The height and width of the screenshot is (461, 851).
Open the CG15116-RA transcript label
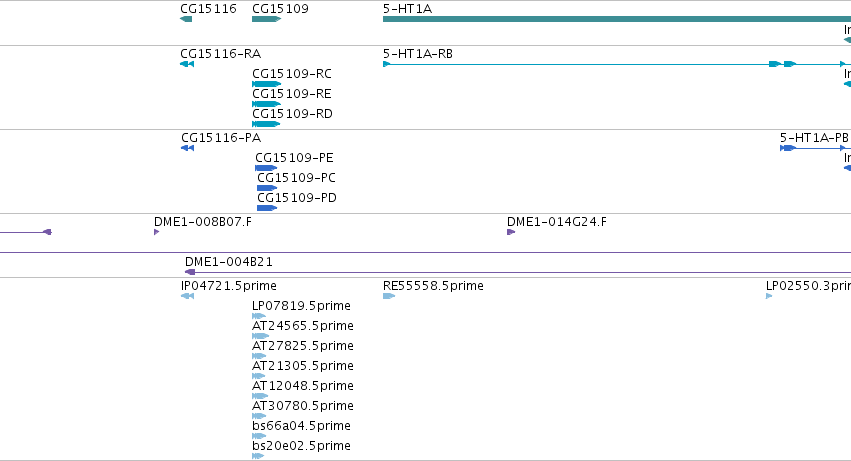(220, 54)
